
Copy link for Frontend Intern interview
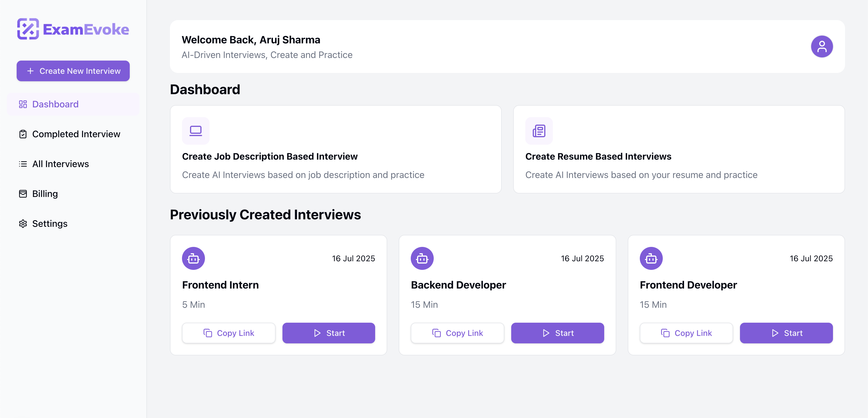coord(228,333)
